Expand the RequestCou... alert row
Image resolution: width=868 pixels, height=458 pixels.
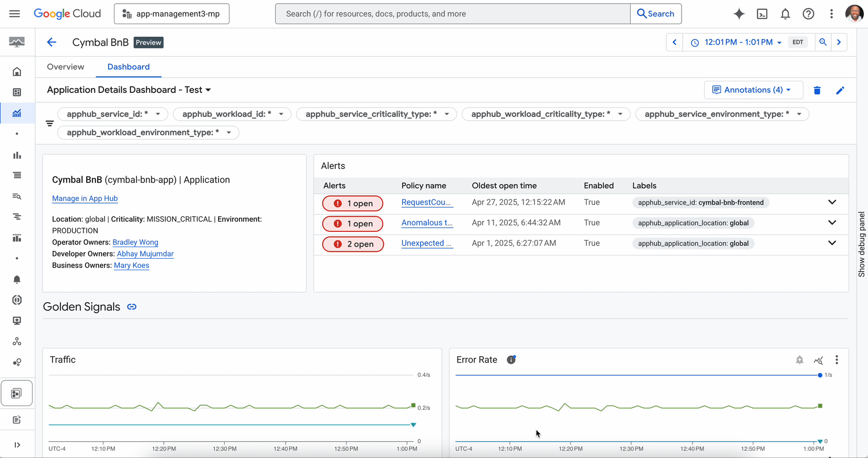[832, 203]
